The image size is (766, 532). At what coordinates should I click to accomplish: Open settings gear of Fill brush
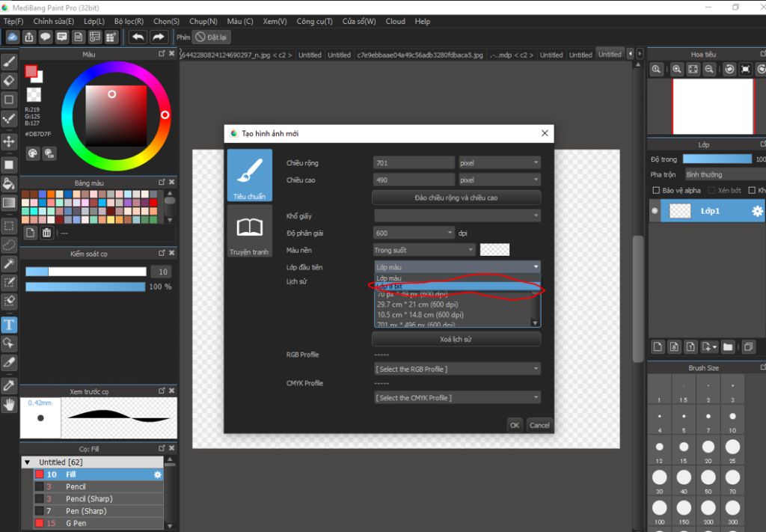point(157,474)
